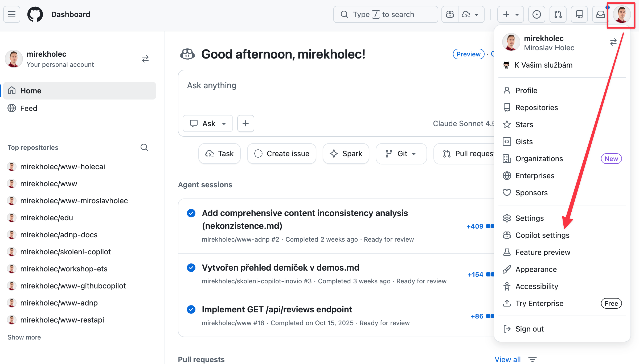Select Appearance in user menu
The height and width of the screenshot is (364, 639).
(x=536, y=269)
